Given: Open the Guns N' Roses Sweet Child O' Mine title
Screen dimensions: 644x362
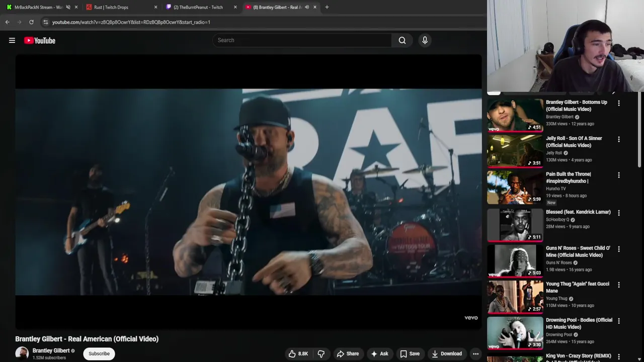Looking at the screenshot, I should [578, 251].
